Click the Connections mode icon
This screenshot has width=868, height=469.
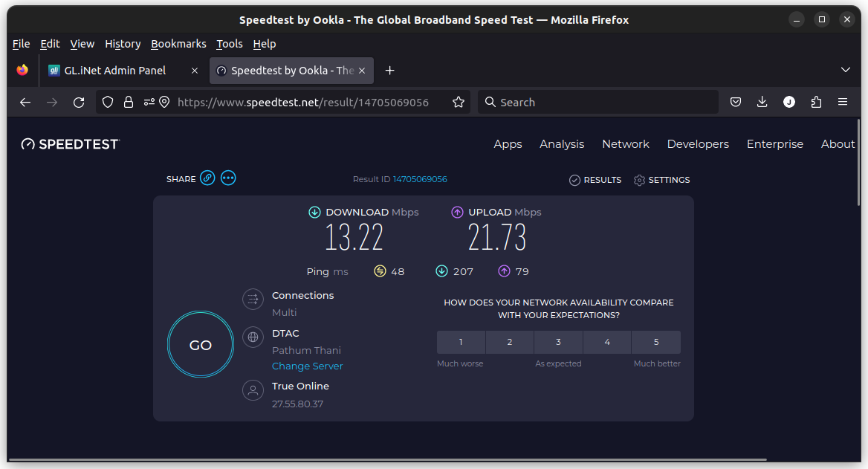253,300
